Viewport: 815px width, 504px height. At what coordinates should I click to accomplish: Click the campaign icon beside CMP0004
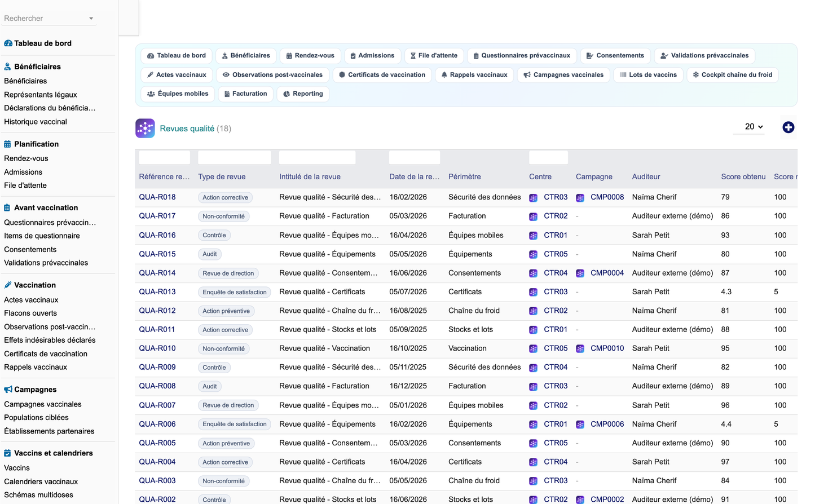pos(580,273)
